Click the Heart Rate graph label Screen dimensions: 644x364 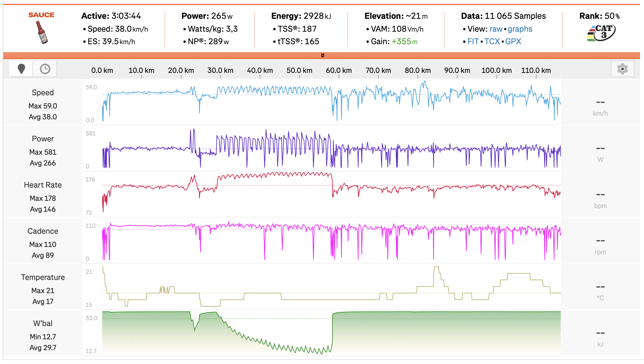(43, 185)
